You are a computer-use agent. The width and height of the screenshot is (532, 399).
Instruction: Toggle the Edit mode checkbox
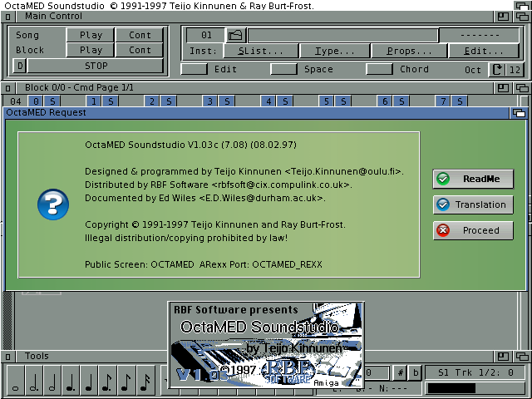[x=195, y=70]
